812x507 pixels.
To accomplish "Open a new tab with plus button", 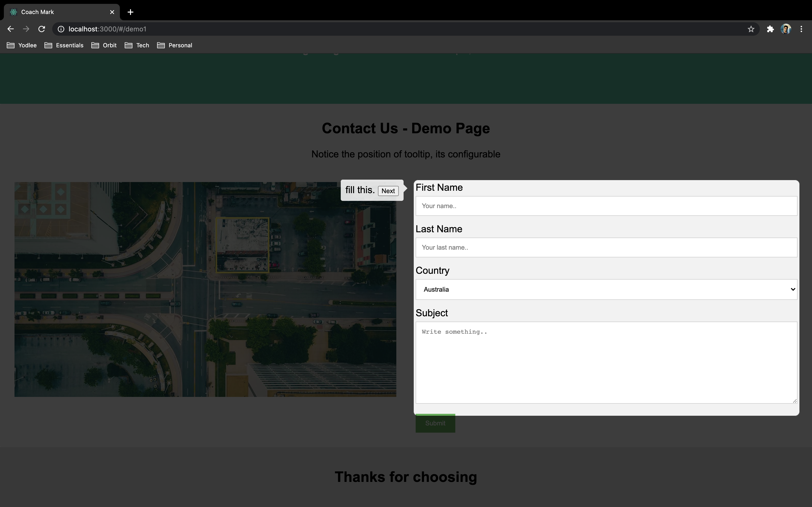I will coord(130,12).
